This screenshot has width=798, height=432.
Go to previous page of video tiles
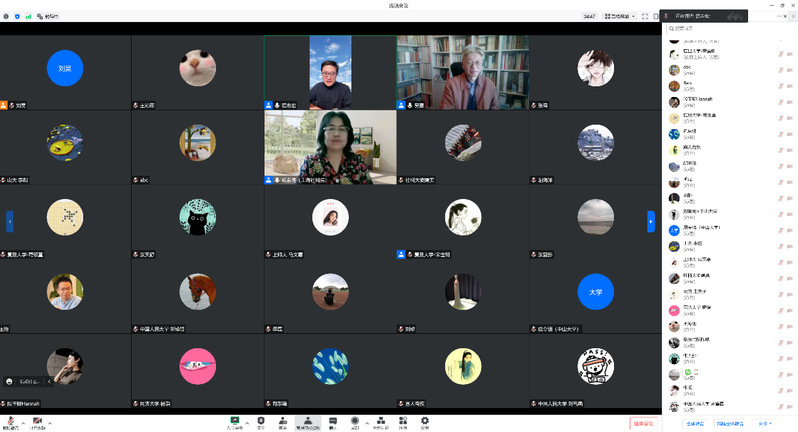point(9,221)
